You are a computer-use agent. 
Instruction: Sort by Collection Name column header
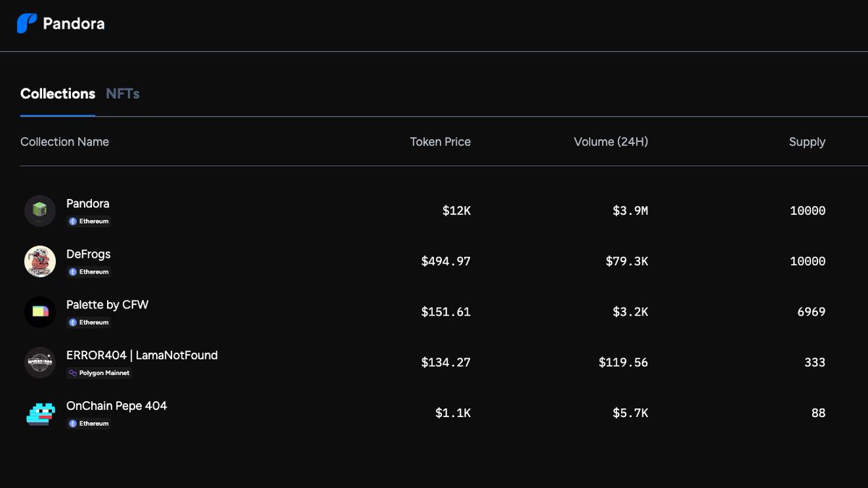click(x=64, y=142)
